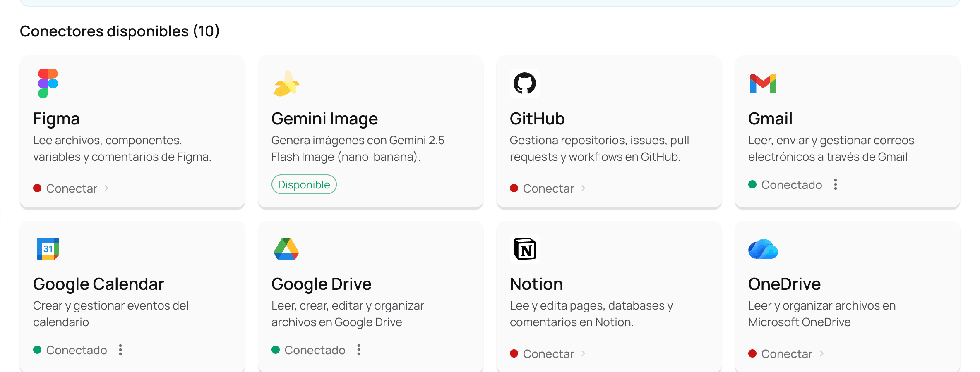Click the chevron next to GitHub's Conectar
Viewport: 980px width, 372px height.
click(584, 188)
